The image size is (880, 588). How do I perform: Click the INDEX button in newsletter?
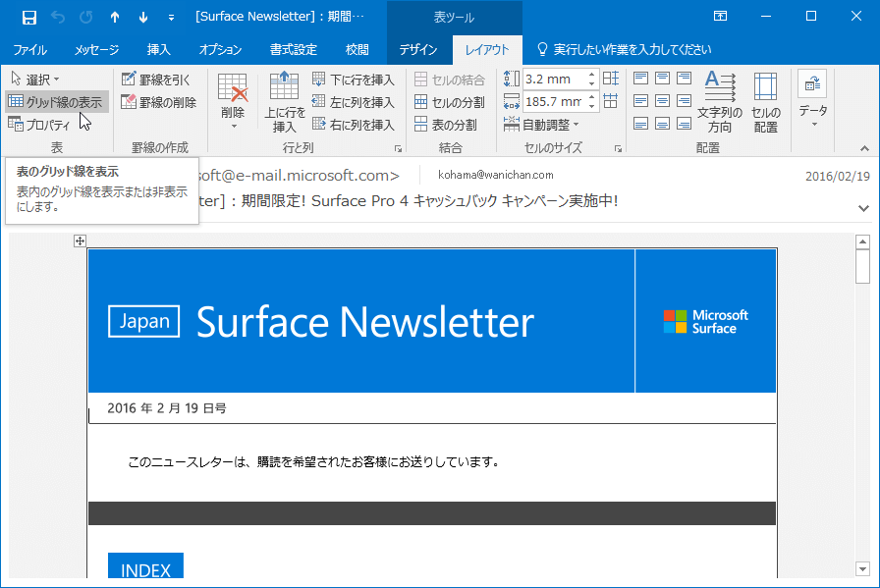146,565
